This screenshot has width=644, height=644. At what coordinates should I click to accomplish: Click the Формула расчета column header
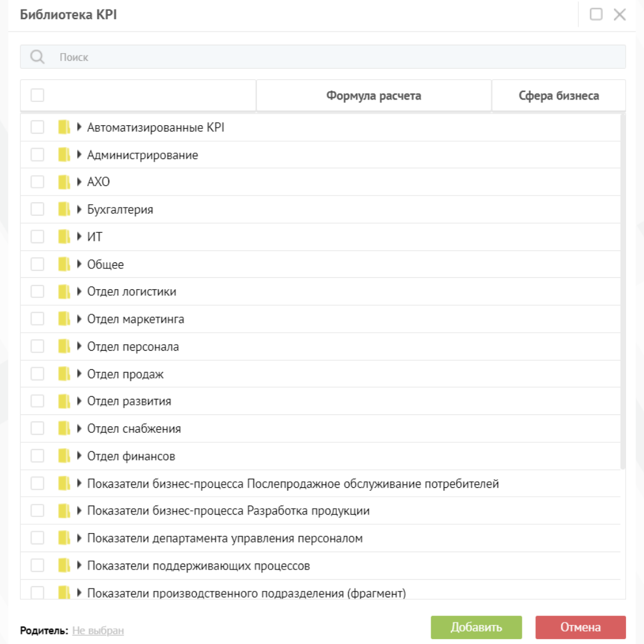pyautogui.click(x=373, y=96)
